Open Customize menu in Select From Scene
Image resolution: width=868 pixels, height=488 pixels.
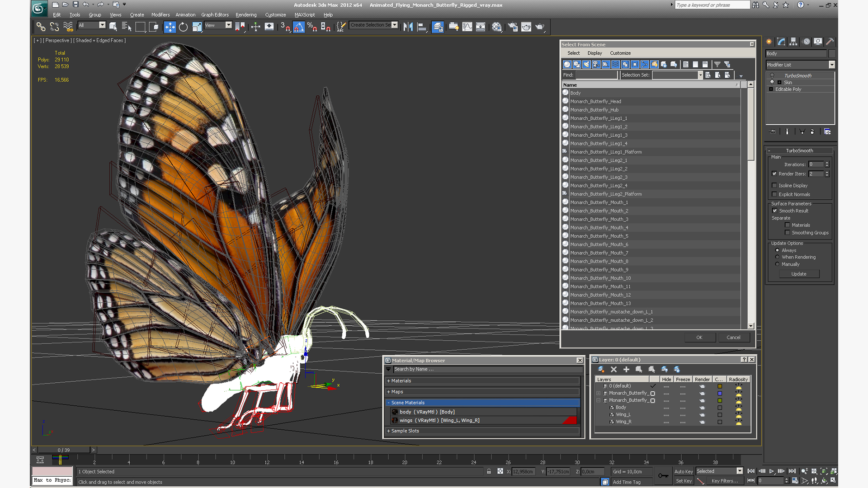click(x=620, y=53)
